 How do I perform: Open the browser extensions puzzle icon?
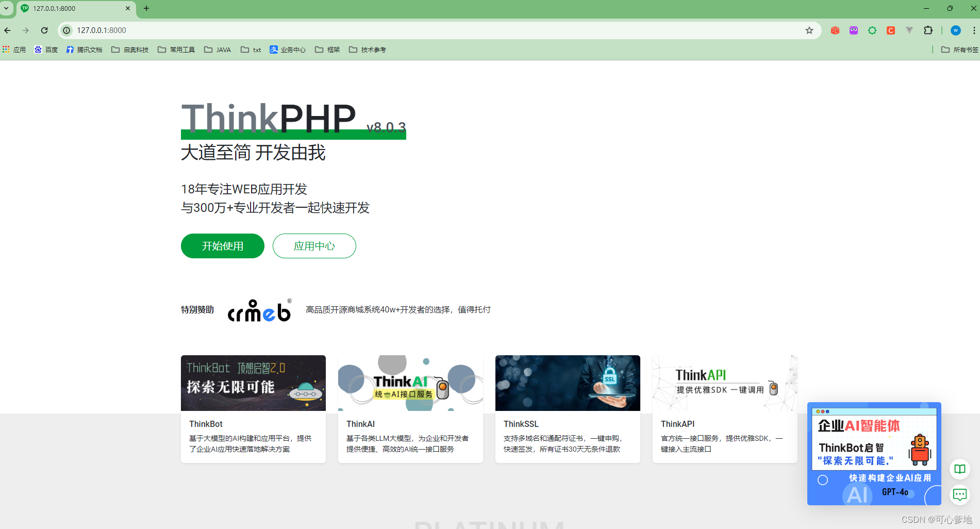tap(928, 30)
